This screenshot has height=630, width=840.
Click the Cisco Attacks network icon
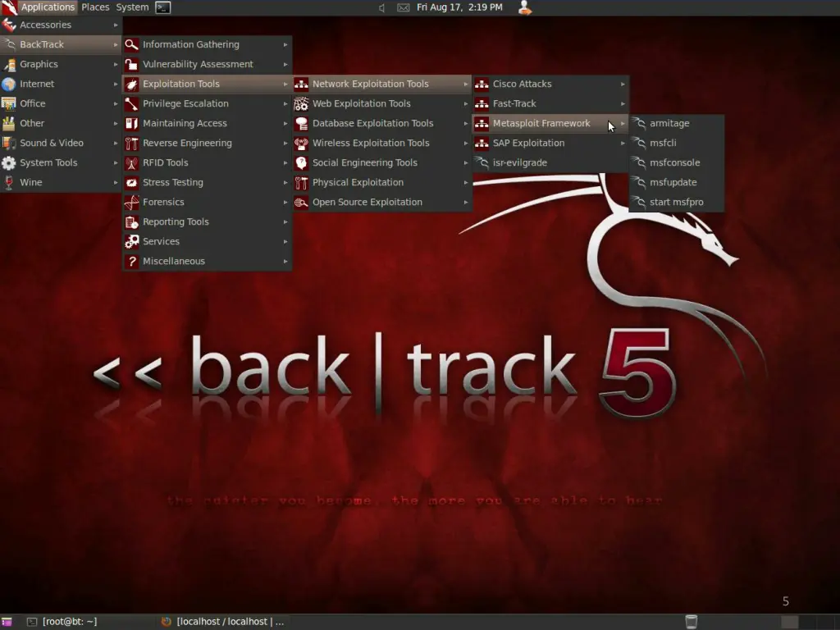click(x=482, y=84)
